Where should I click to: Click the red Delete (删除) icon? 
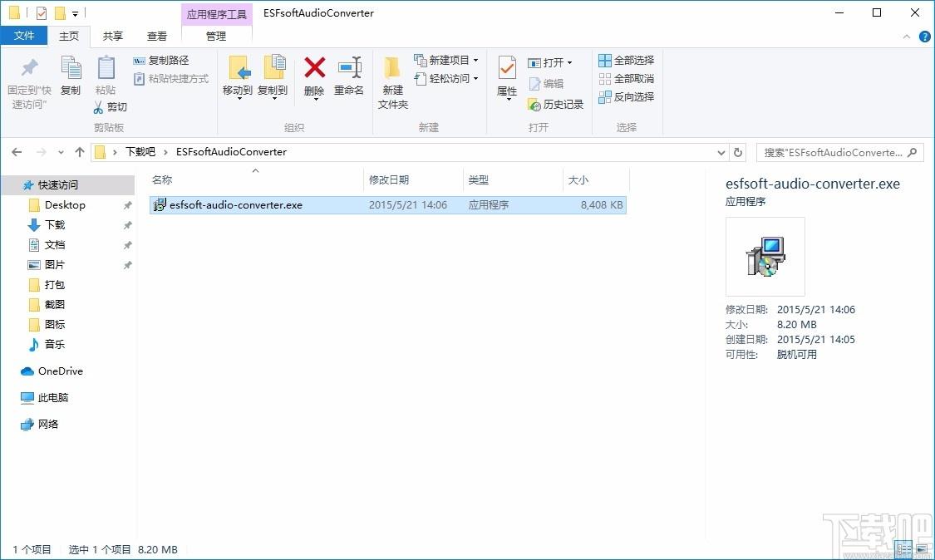[314, 68]
